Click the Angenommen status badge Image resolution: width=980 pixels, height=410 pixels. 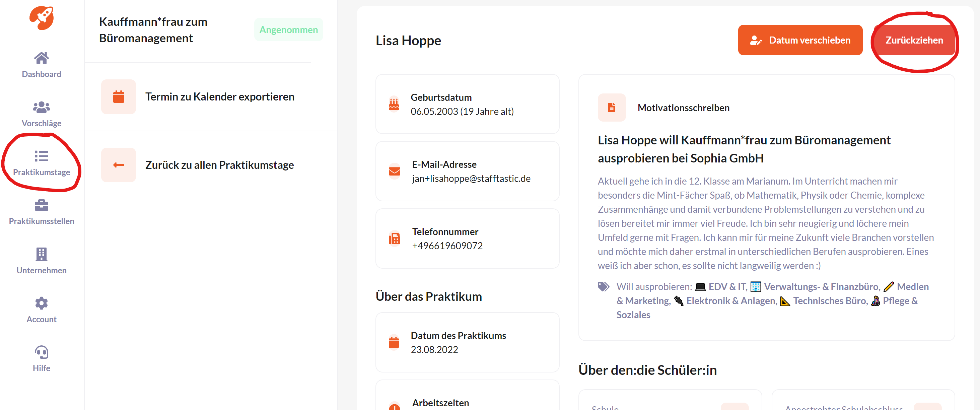tap(288, 30)
